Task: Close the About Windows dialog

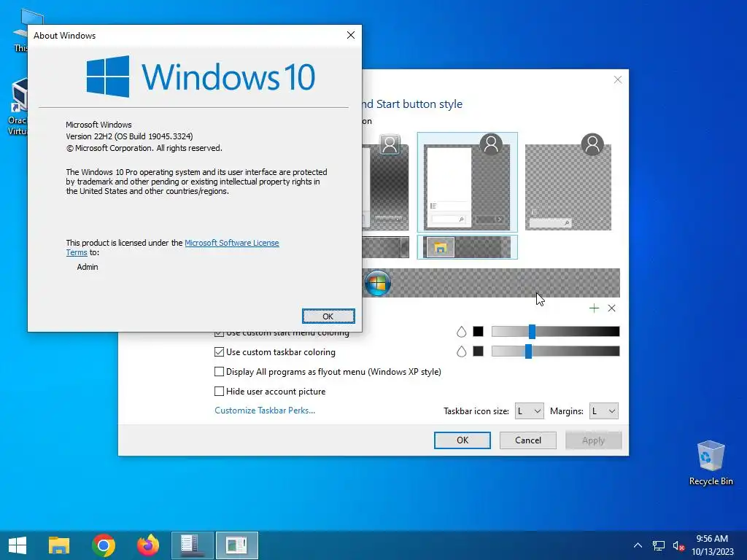Action: point(351,35)
